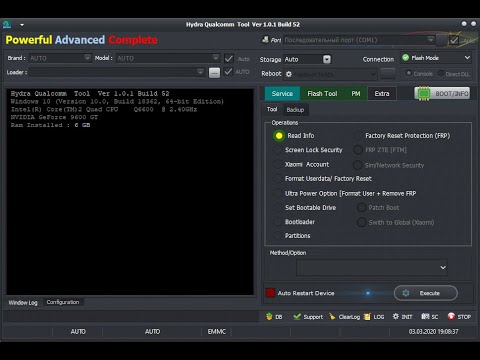Toggle the checkbox beside the Port field
This screenshot has width=480, height=360.
point(454,40)
